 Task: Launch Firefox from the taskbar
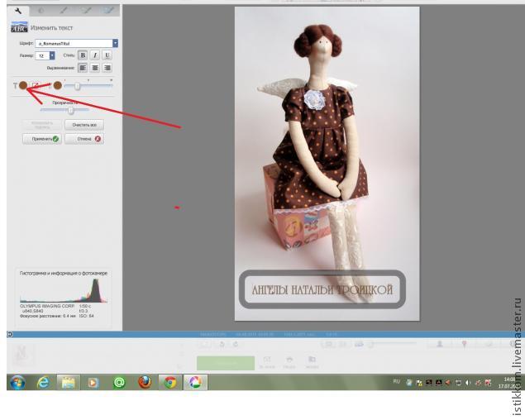click(145, 382)
